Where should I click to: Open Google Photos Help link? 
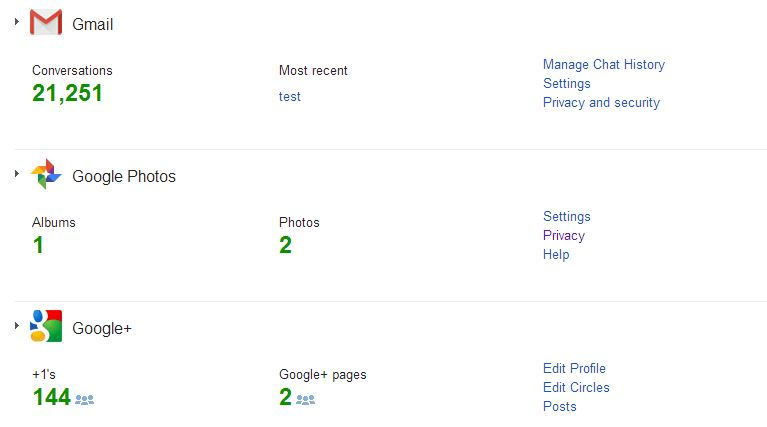[556, 255]
